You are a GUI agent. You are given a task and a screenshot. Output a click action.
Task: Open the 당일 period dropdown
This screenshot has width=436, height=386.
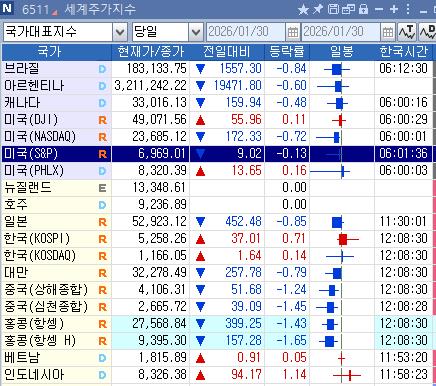click(x=196, y=32)
